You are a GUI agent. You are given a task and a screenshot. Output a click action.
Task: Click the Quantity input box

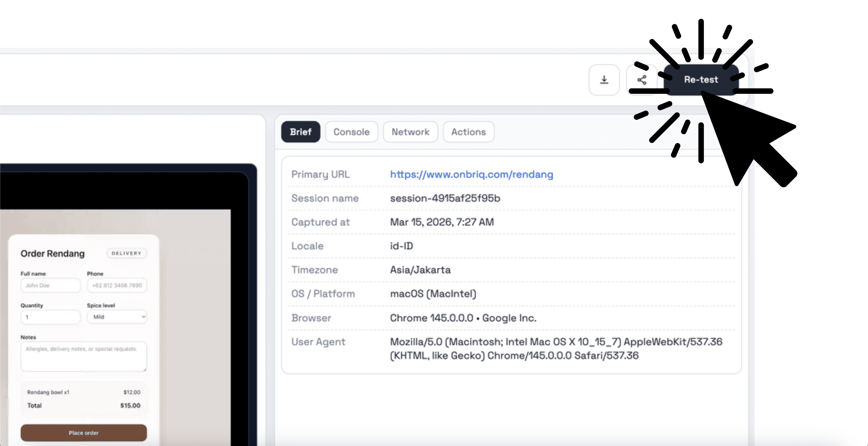click(x=50, y=317)
